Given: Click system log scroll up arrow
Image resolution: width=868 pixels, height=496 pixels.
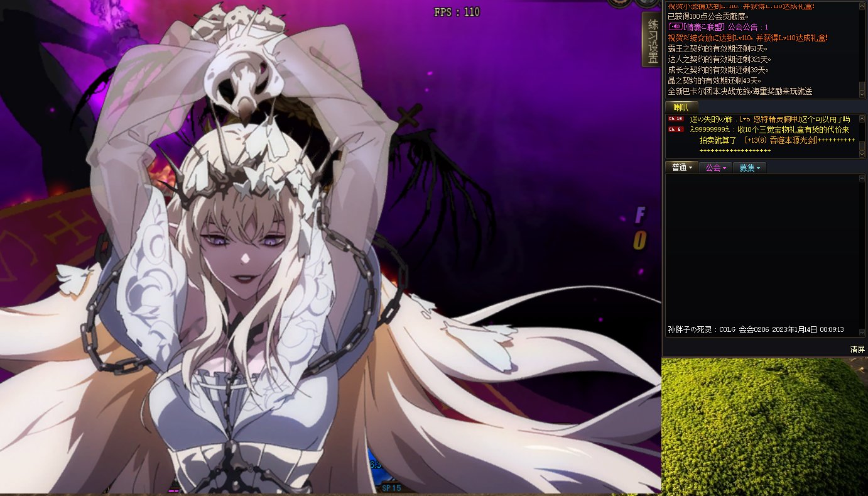Looking at the screenshot, I should click(x=862, y=6).
